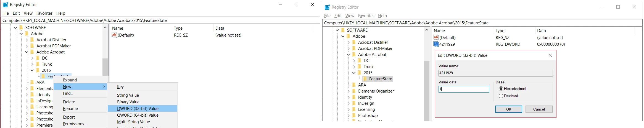Choose Key from New submenu
This screenshot has width=644, height=128.
(x=142, y=86)
